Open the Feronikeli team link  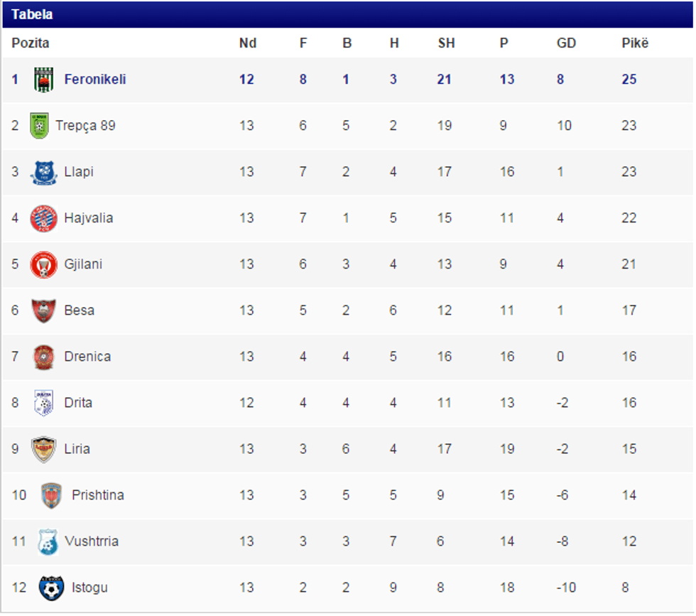(95, 80)
